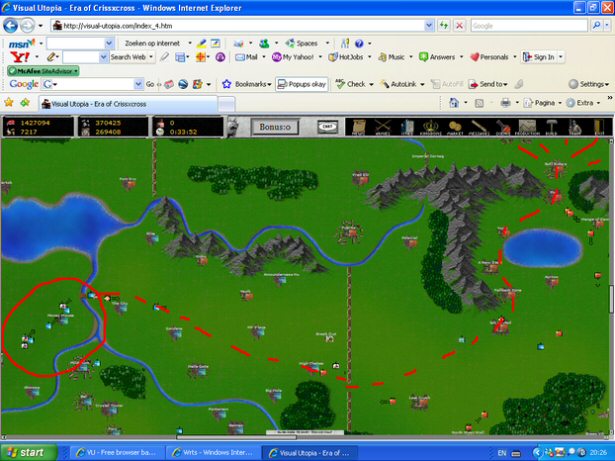
Task: Click the Refresh icon beside address bar
Action: click(444, 26)
